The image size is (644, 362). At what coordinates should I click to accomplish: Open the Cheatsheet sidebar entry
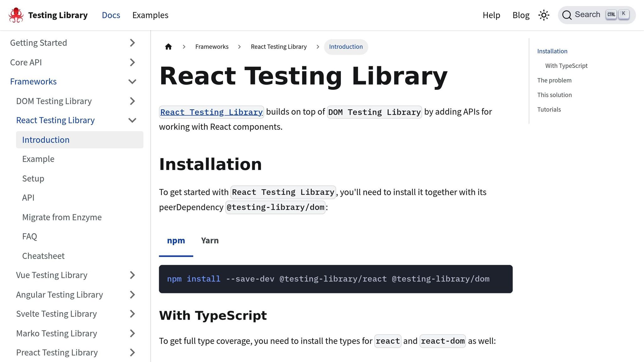pyautogui.click(x=43, y=256)
